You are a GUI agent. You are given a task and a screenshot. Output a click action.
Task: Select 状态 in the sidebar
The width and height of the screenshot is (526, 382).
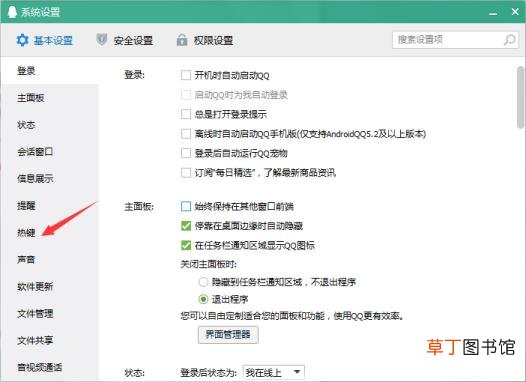tap(50, 125)
